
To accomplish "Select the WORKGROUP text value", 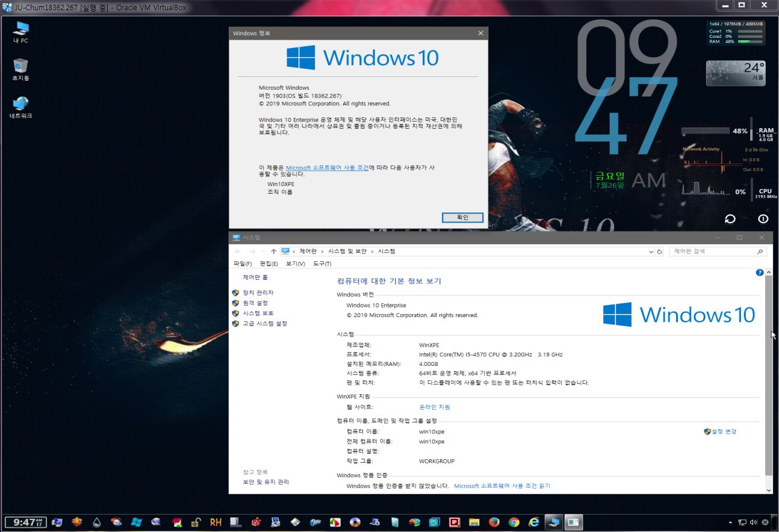I will click(x=436, y=461).
